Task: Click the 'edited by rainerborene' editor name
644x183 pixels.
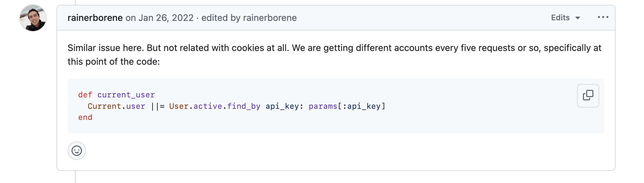Action: [270, 18]
